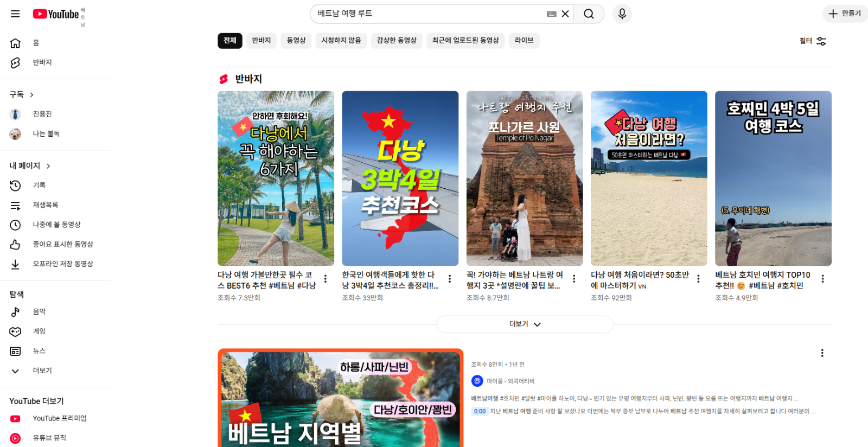Viewport: 868px width, 447px height.
Task: Open title 베트남 호치민 여행지 TOP10 추천
Action: click(763, 280)
